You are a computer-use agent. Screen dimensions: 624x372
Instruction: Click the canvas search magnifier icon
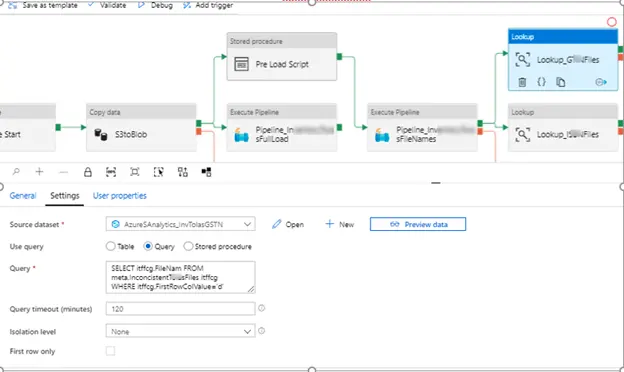click(16, 172)
